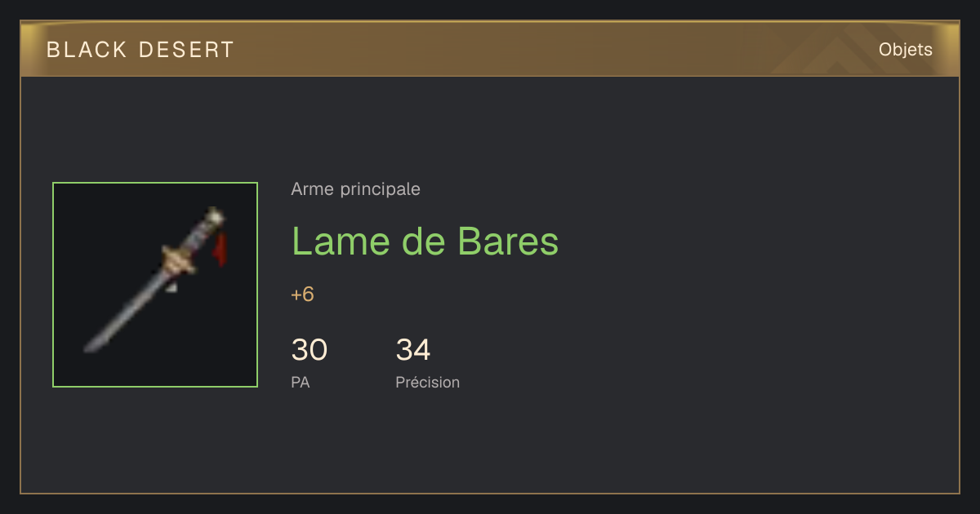Open the Objets section link
This screenshot has width=980, height=514.
pyautogui.click(x=906, y=50)
